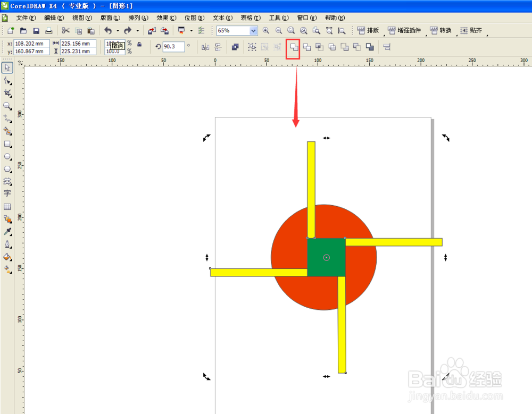Select the Text tool in toolbox
The image size is (532, 414).
[7, 193]
